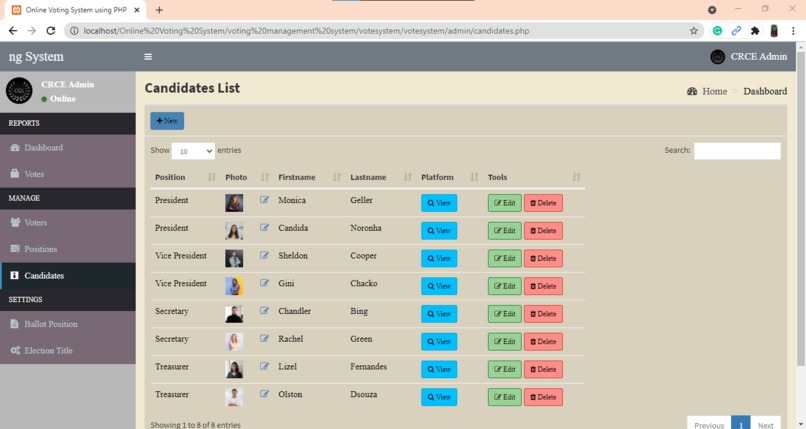Click the New candidate button
Viewport: 806px width, 429px height.
click(x=167, y=121)
